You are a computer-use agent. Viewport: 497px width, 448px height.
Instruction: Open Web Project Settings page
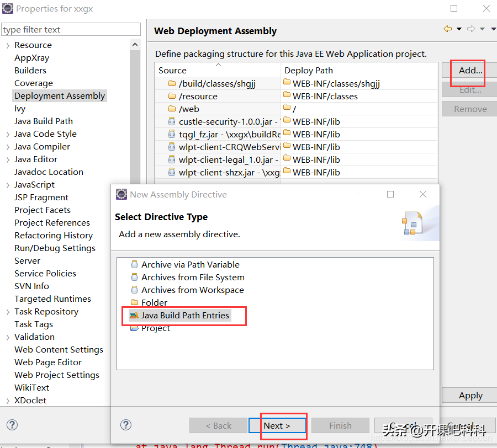(x=57, y=375)
